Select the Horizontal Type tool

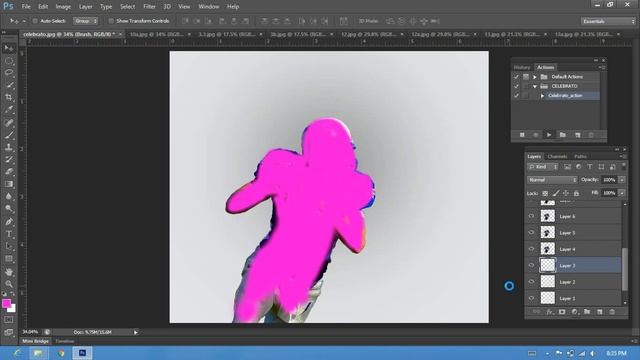tap(9, 234)
